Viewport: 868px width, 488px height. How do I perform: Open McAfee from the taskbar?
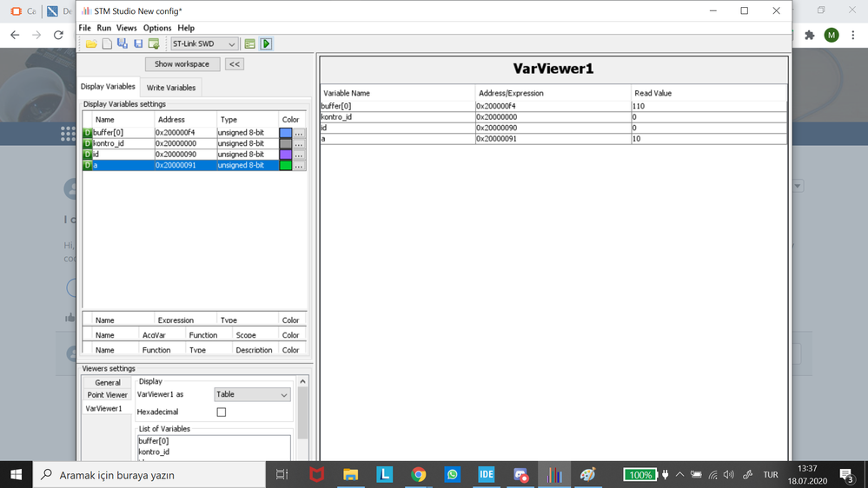(x=316, y=475)
